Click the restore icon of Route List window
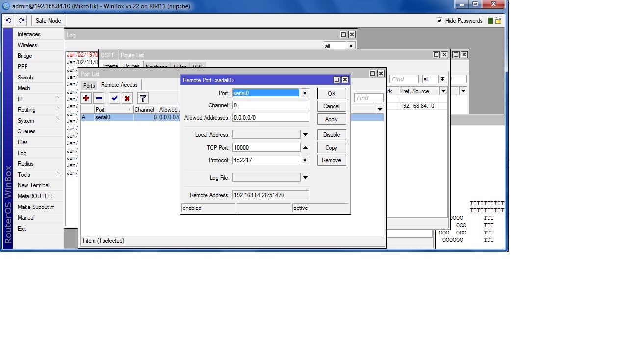 click(436, 55)
